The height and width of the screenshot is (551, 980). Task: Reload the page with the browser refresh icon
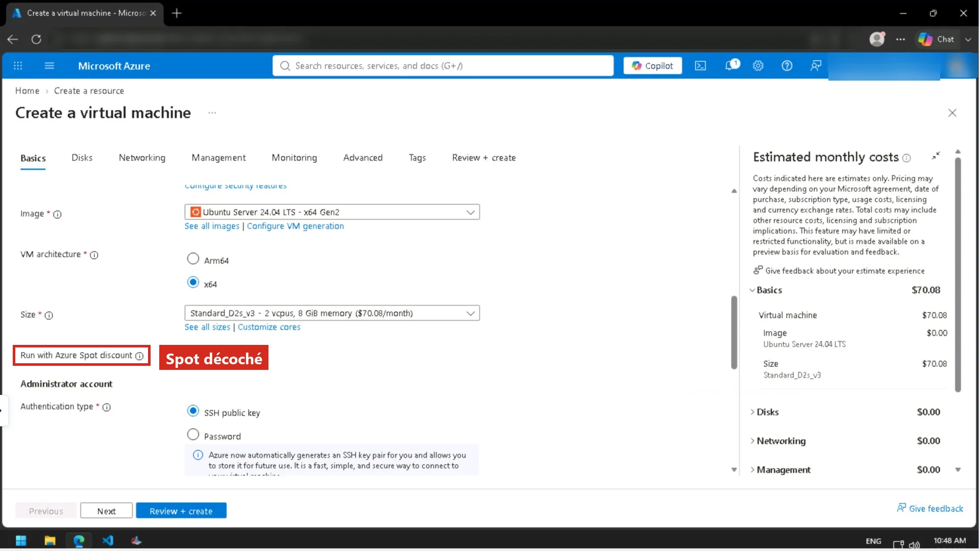pos(36,39)
